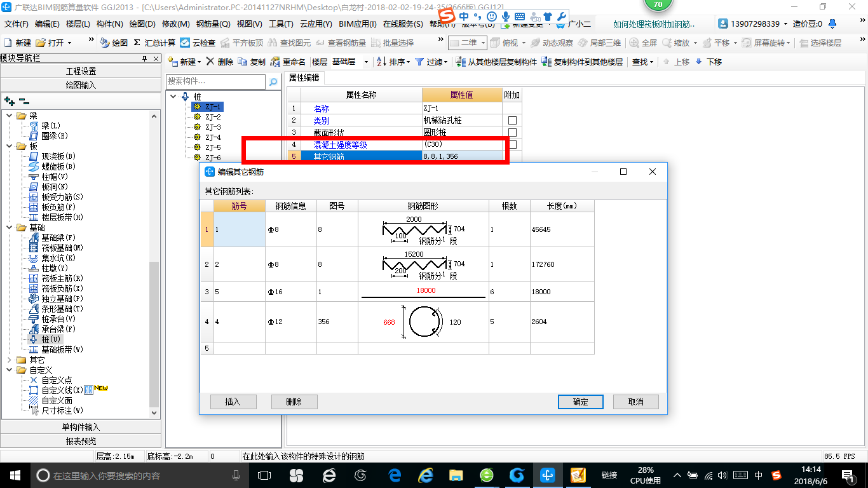Select 尺寸标注(W) in the navigation tree

(x=62, y=410)
